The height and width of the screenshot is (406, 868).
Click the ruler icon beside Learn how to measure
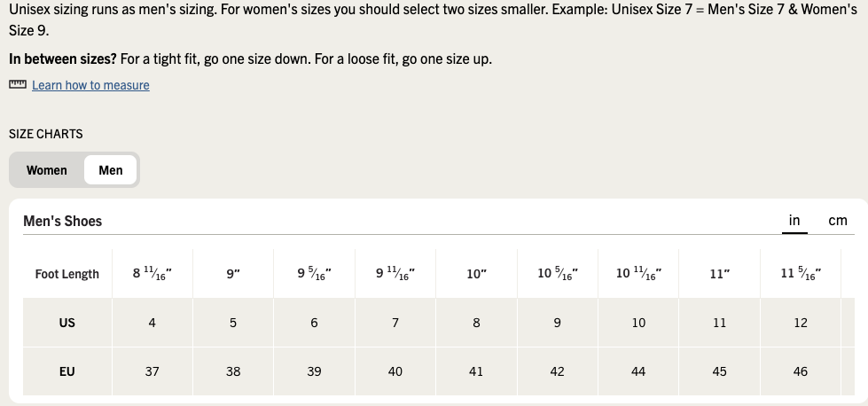[18, 84]
